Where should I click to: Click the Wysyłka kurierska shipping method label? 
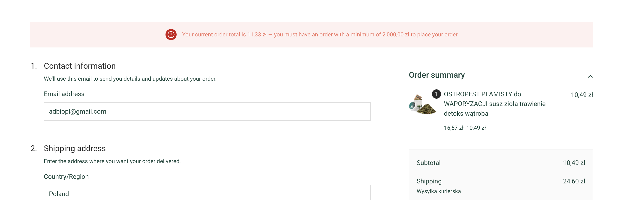[439, 191]
